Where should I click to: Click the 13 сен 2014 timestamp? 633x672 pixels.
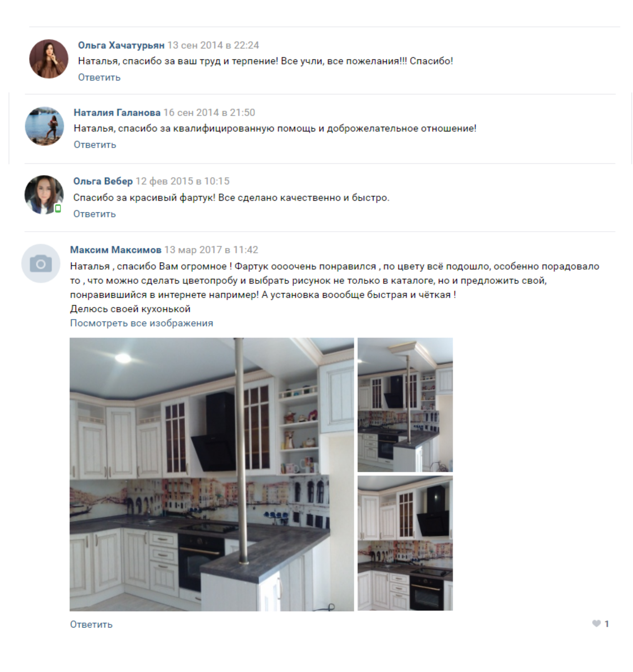pos(213,45)
